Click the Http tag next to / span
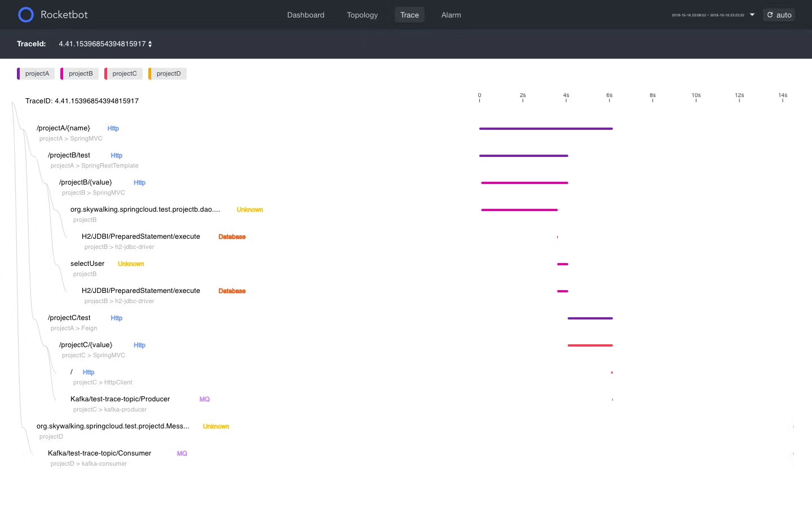 coord(88,373)
